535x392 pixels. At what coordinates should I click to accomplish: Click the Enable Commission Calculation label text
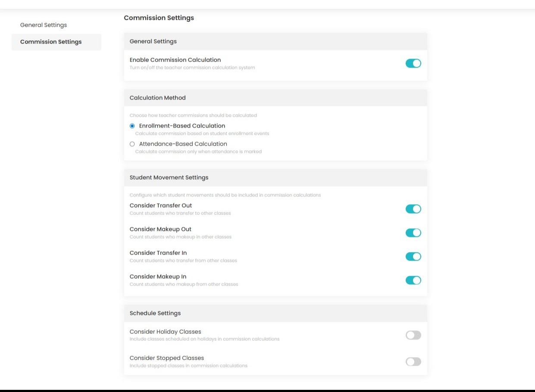175,60
